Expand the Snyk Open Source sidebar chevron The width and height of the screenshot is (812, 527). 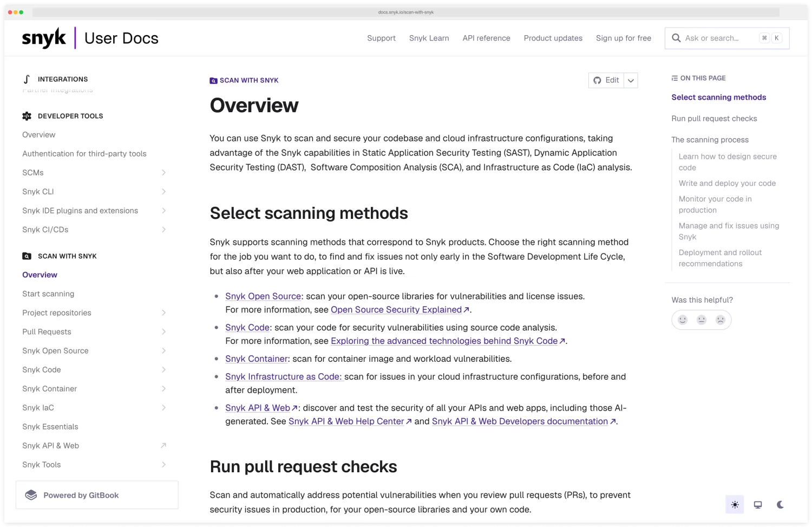163,350
